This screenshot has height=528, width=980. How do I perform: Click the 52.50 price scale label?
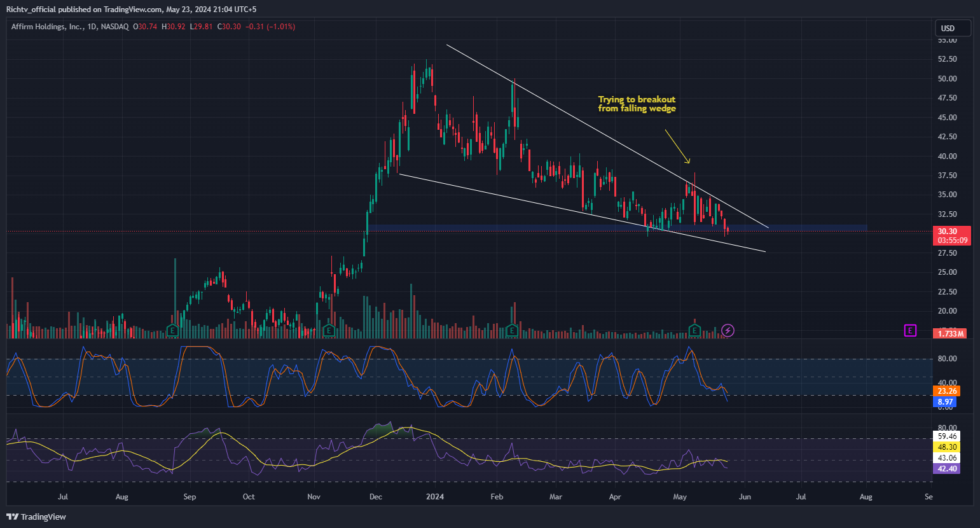(x=947, y=59)
